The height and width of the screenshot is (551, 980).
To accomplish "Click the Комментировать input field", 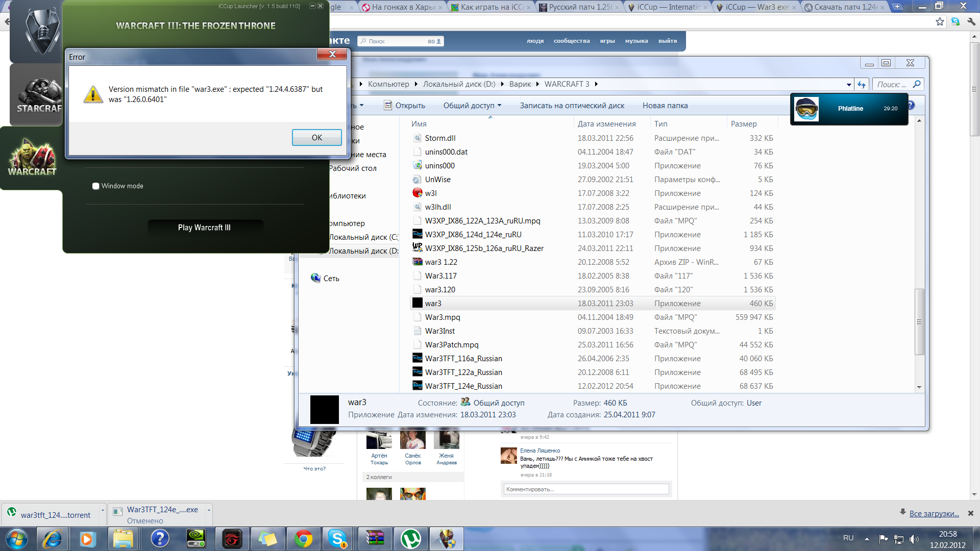I will click(x=585, y=489).
